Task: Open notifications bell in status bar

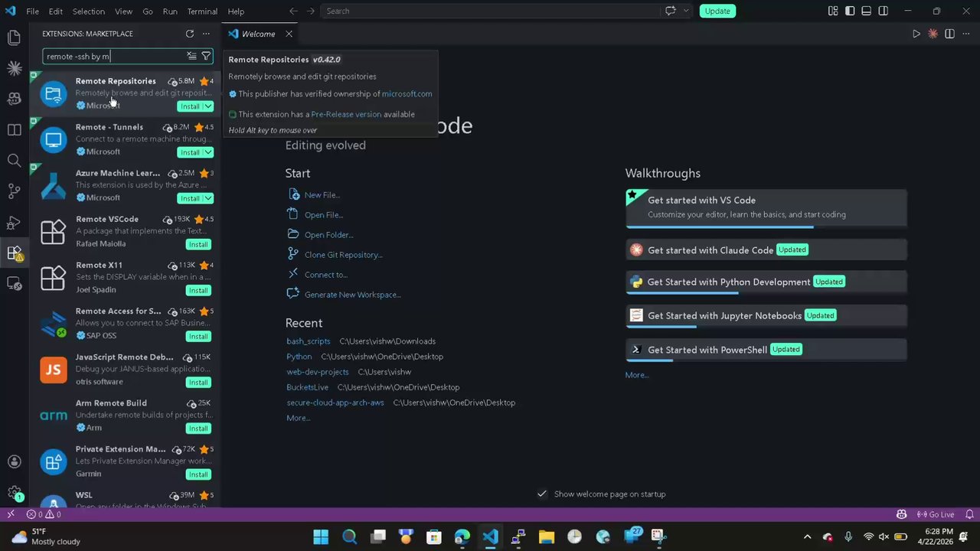Action: click(970, 514)
